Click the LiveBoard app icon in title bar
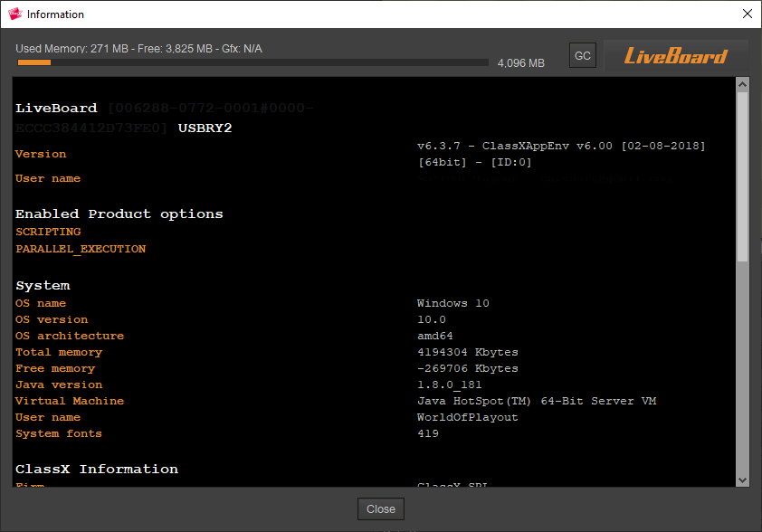Viewport: 762px width, 532px height. tap(14, 14)
